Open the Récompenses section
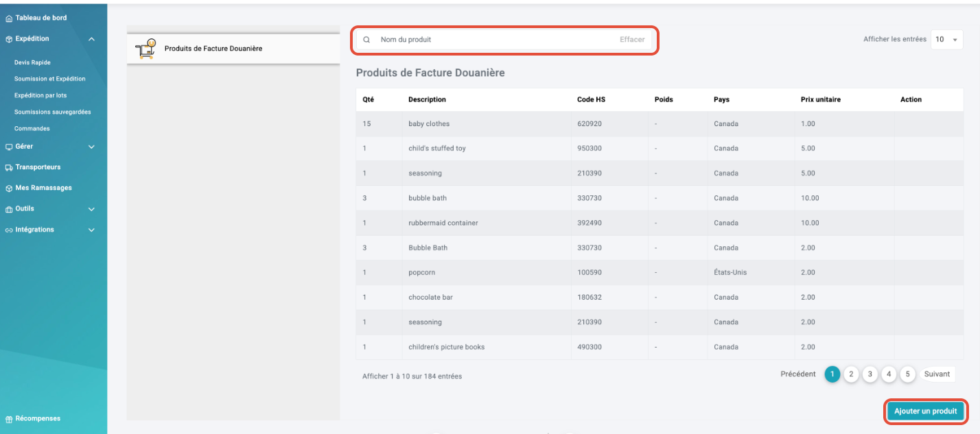 (38, 419)
